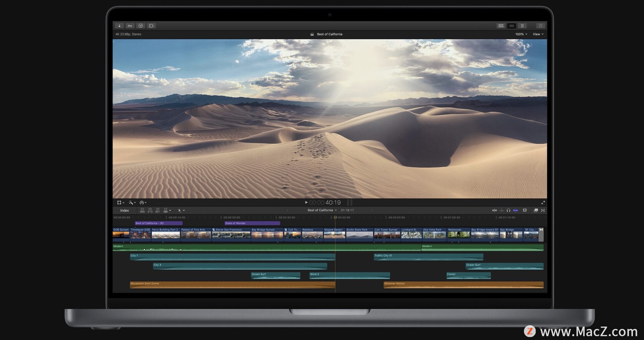Screen dimensions: 644x340
Task: Click the Share export icon
Action: 540,26
